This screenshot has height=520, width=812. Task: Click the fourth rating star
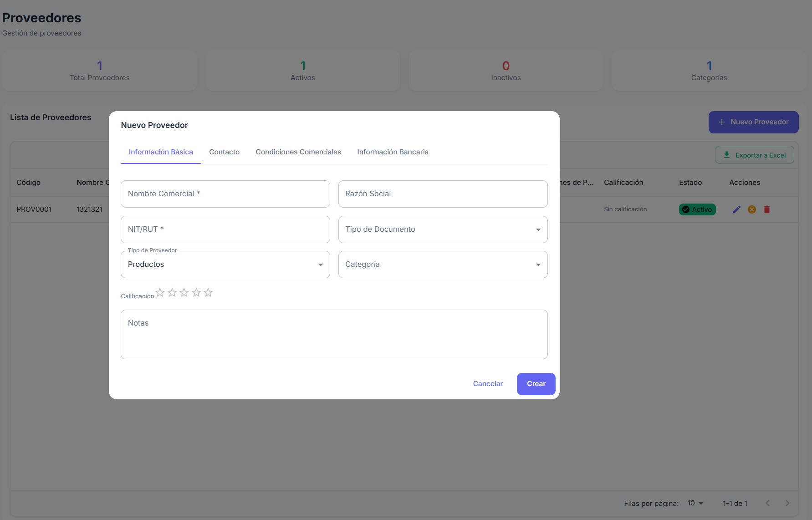196,292
